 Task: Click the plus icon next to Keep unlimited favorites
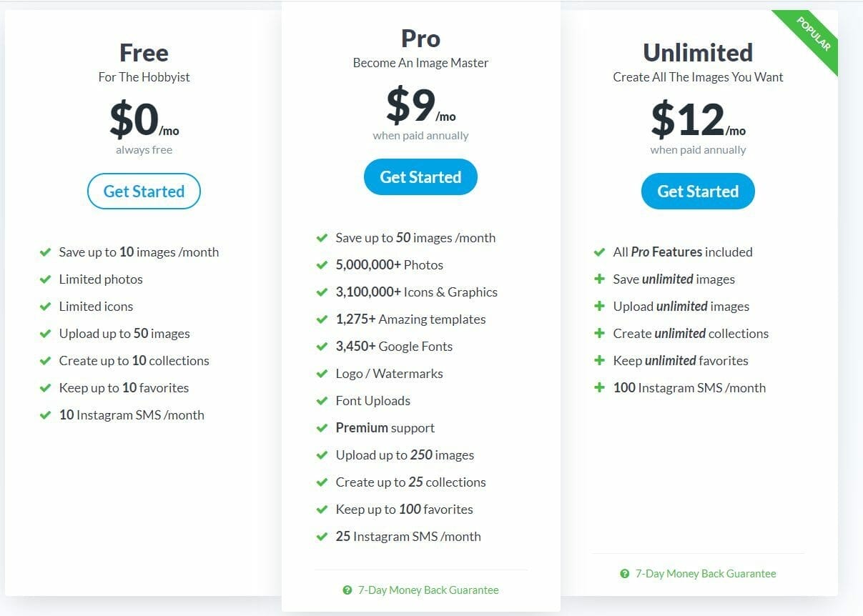click(x=598, y=360)
